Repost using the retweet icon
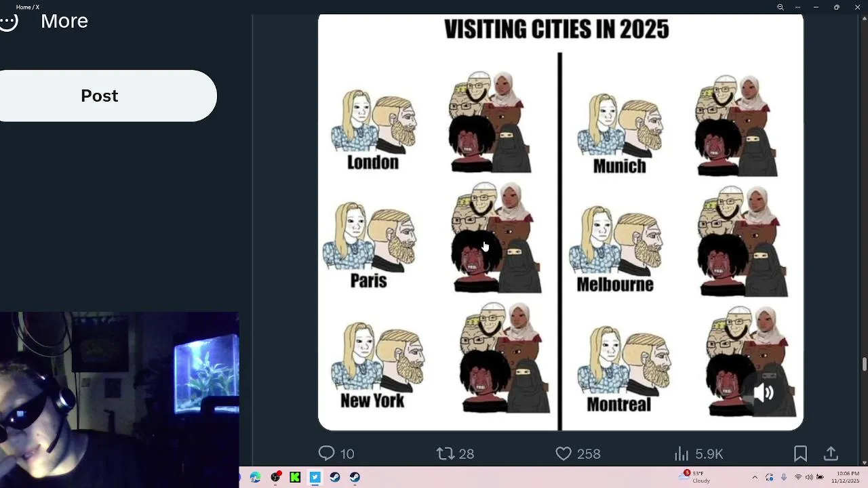 tap(445, 453)
